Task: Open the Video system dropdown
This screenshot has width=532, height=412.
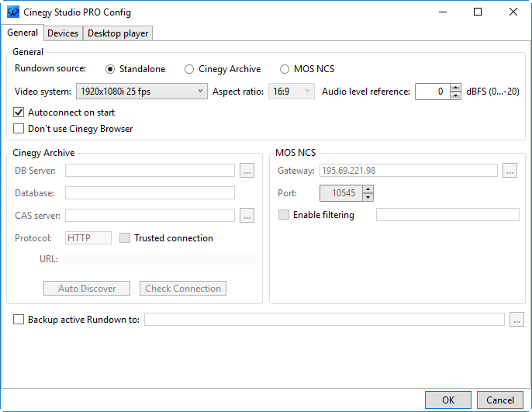Action: pos(141,92)
